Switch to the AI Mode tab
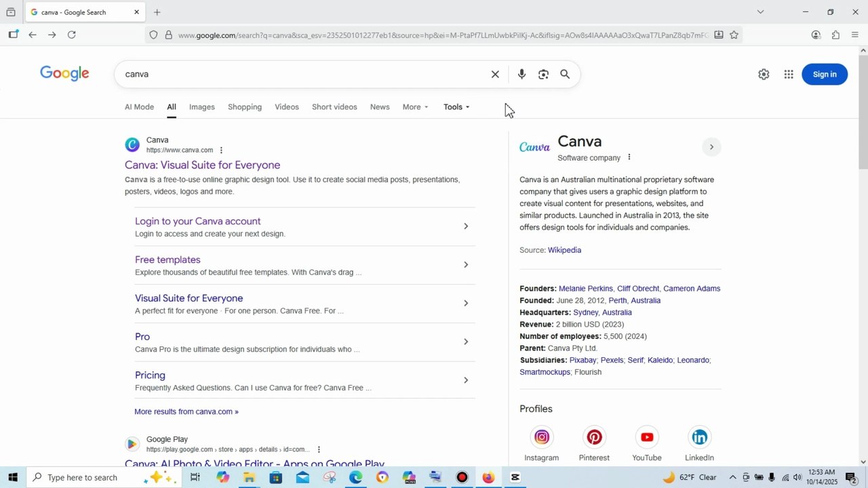Screen dimensions: 868x488 (139, 107)
